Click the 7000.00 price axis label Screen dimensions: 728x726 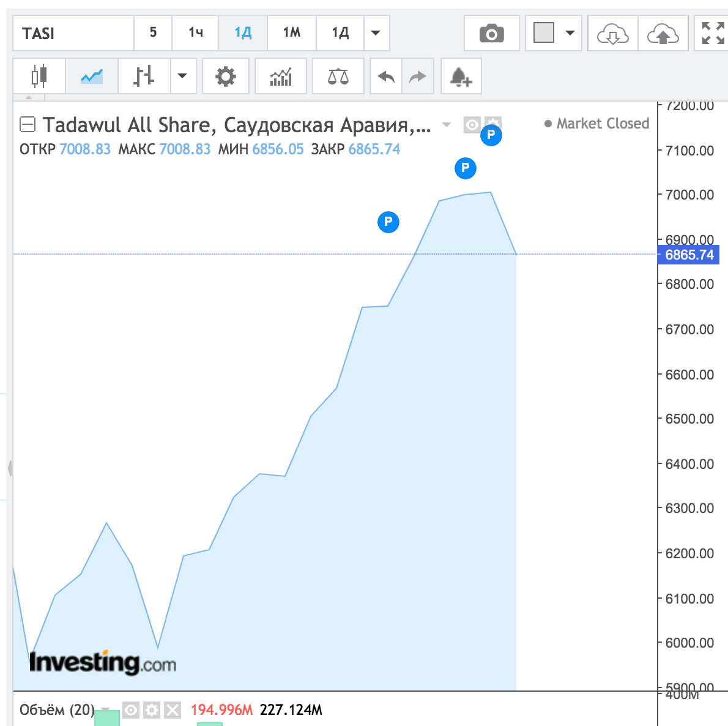(689, 195)
